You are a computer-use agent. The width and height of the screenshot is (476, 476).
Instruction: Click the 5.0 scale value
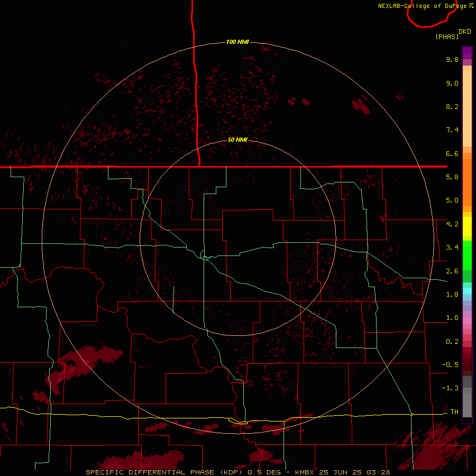pyautogui.click(x=452, y=200)
